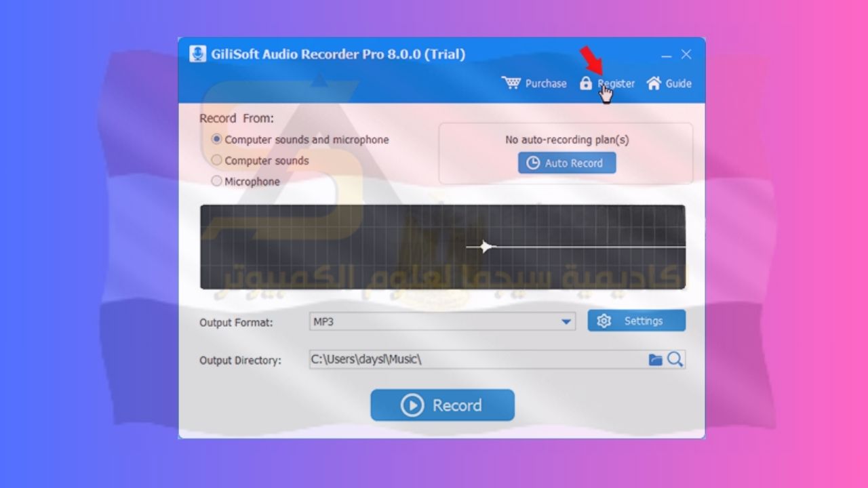Click the audio waveform display
Viewport: 868px width, 488px height.
point(442,247)
